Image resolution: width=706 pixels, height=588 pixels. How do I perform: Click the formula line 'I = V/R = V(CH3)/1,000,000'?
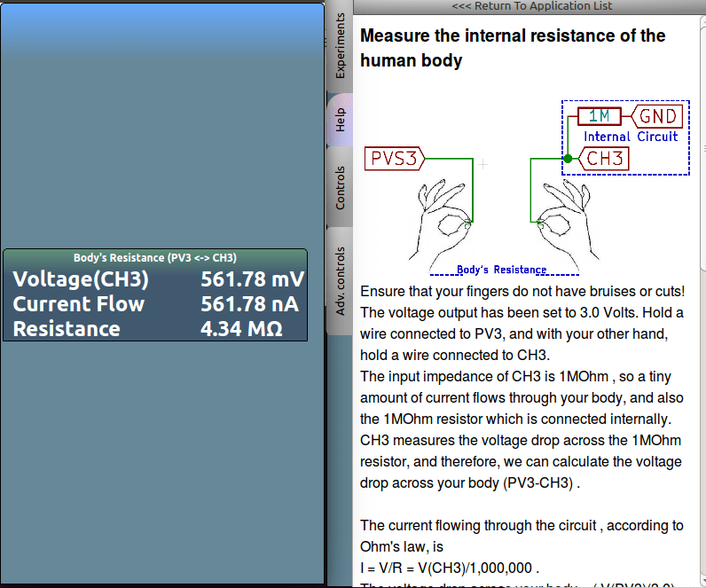click(450, 568)
